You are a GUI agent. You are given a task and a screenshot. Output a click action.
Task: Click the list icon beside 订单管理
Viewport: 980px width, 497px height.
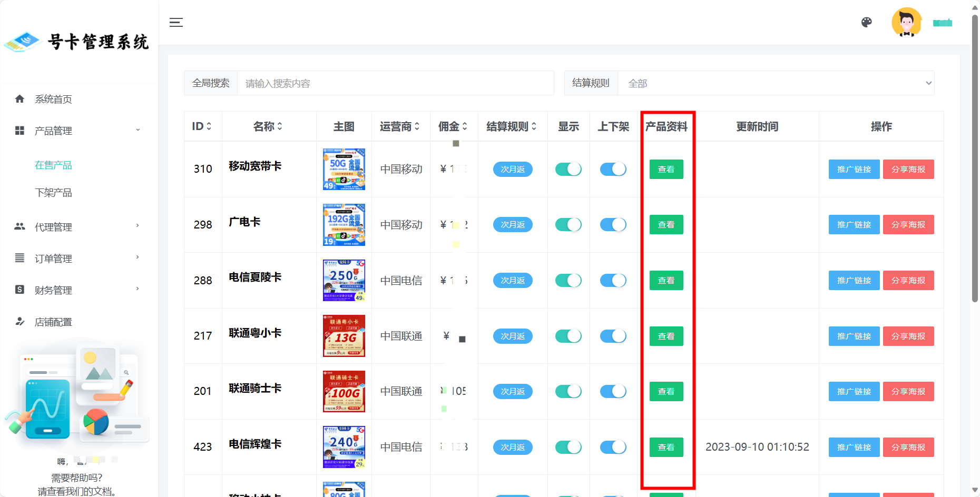[20, 258]
